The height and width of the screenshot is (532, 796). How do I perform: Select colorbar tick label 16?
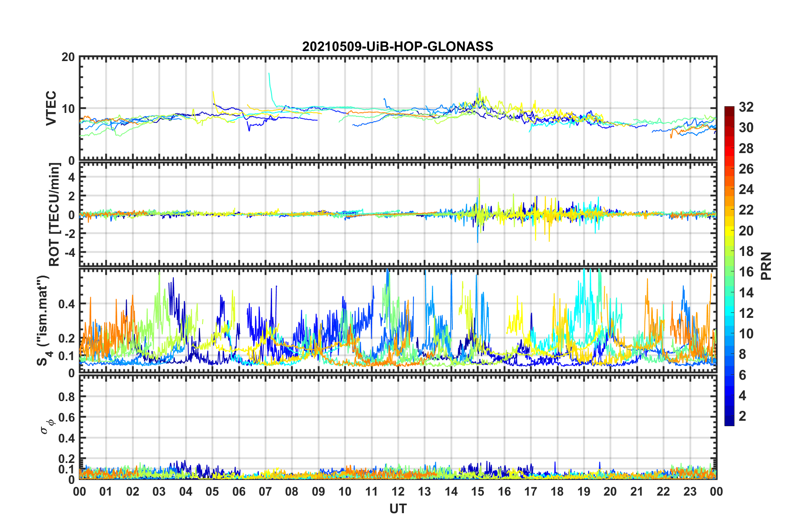coord(746,272)
